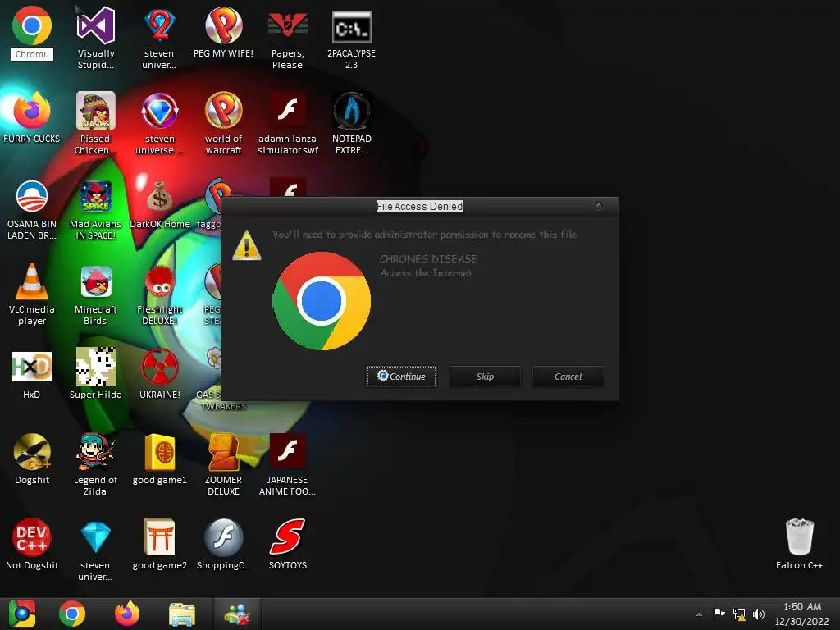Select the Firefox desktop icon
840x630 pixels.
(x=32, y=111)
